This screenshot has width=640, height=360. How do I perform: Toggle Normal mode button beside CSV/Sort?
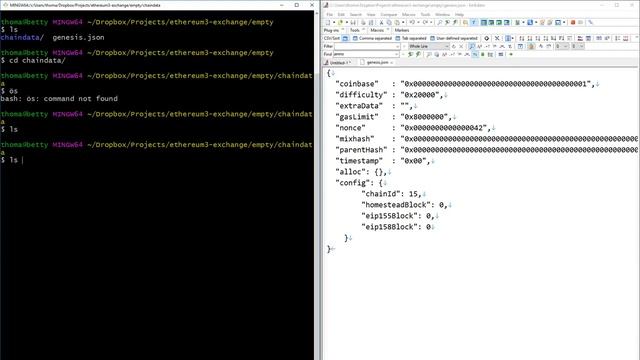point(345,38)
